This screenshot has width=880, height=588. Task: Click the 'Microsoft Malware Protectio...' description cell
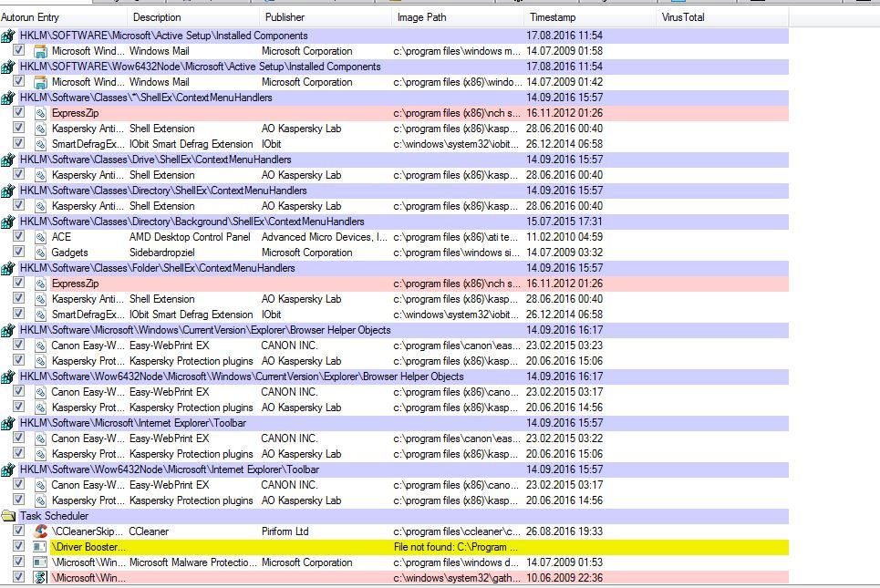point(193,562)
